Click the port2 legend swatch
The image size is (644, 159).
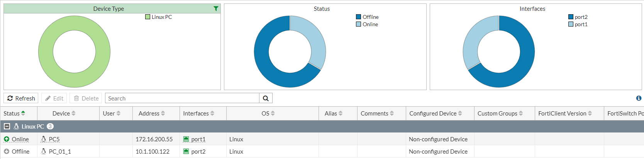(571, 17)
